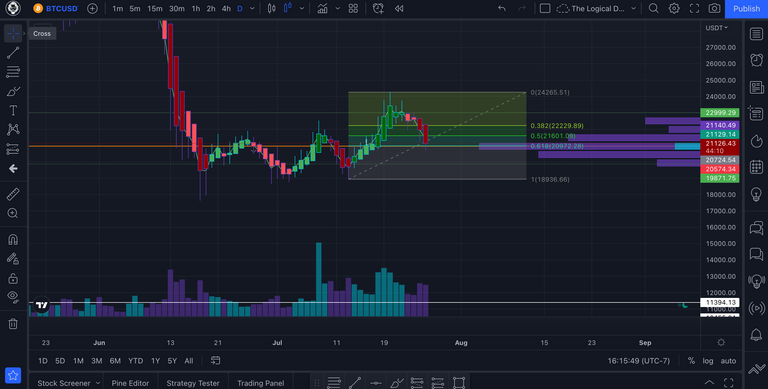Select the Trend Line drawing tool
Image resolution: width=768 pixels, height=389 pixels.
click(x=13, y=53)
